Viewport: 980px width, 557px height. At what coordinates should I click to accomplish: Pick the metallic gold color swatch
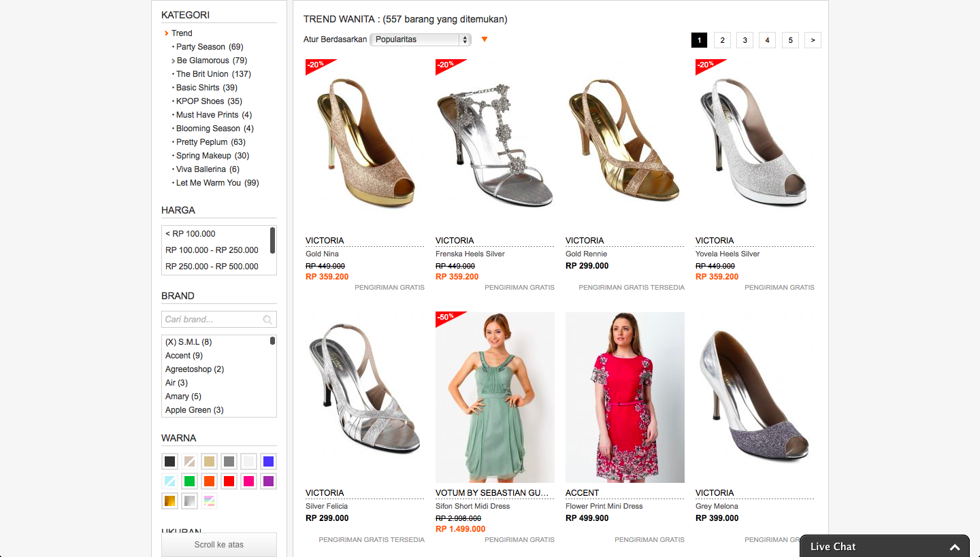point(170,501)
